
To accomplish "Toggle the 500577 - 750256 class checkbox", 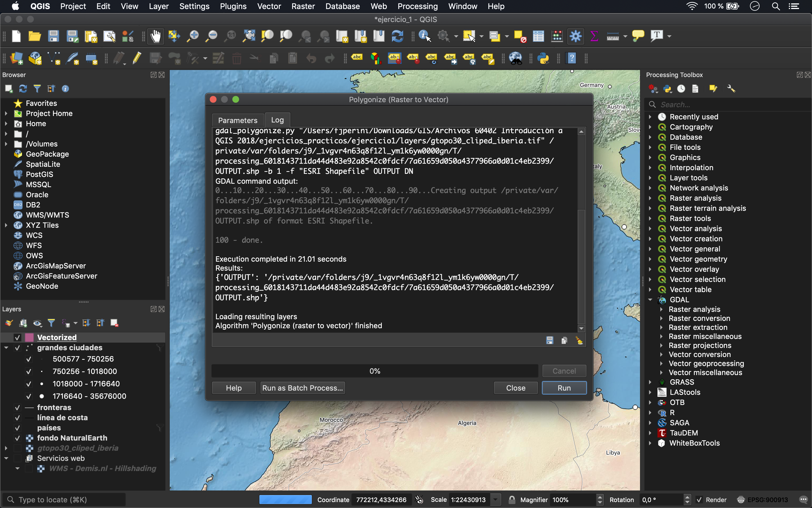I will [x=29, y=359].
